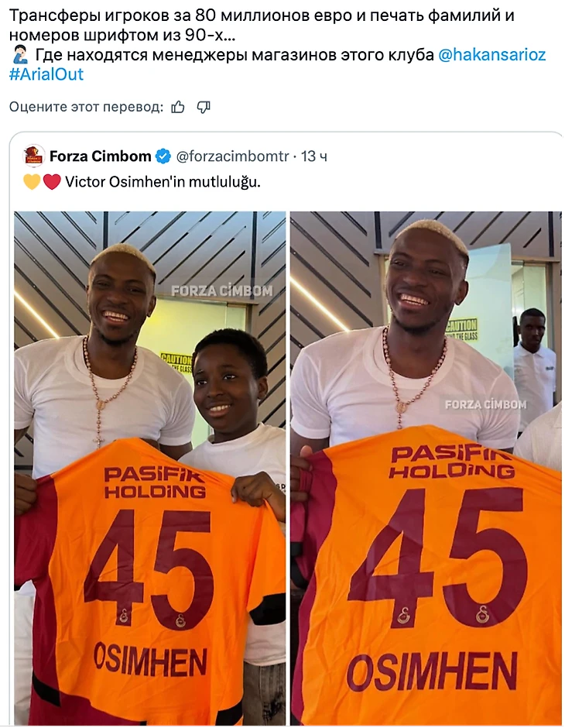Click the thumbs down translation rating icon
This screenshot has width=565, height=728.
[x=204, y=108]
